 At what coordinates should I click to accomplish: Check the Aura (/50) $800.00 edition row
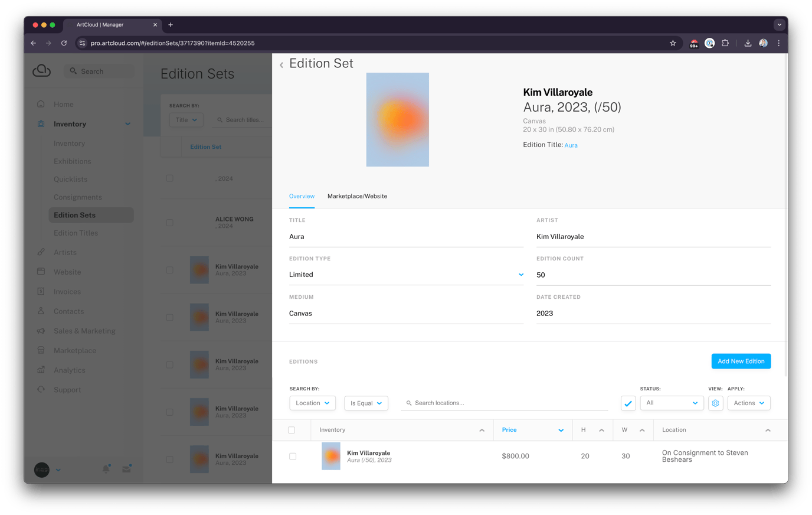(293, 456)
